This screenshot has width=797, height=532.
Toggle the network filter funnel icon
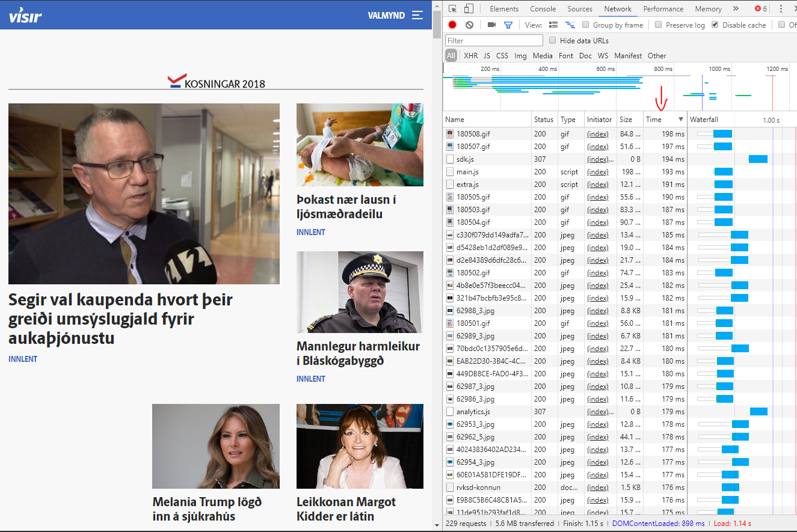pos(508,25)
